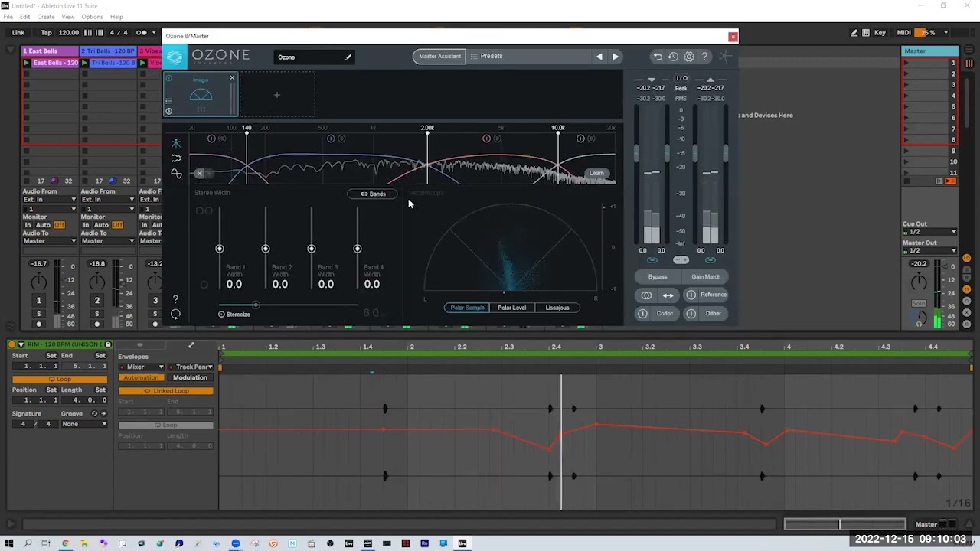Open the Master Out 1/2 dropdown
Screen dimensions: 980x551
click(x=929, y=250)
